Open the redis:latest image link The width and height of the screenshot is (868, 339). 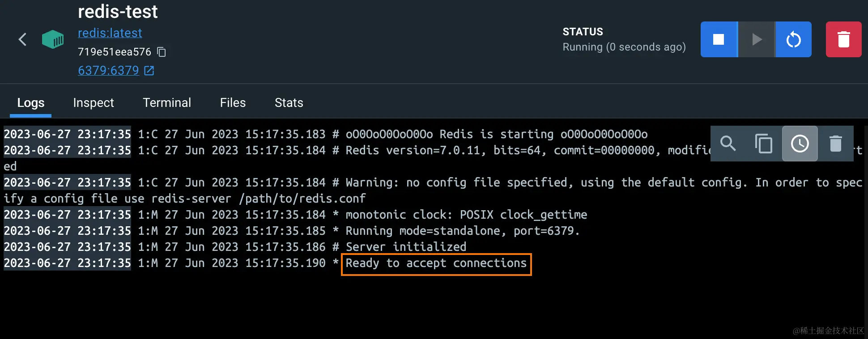[110, 33]
